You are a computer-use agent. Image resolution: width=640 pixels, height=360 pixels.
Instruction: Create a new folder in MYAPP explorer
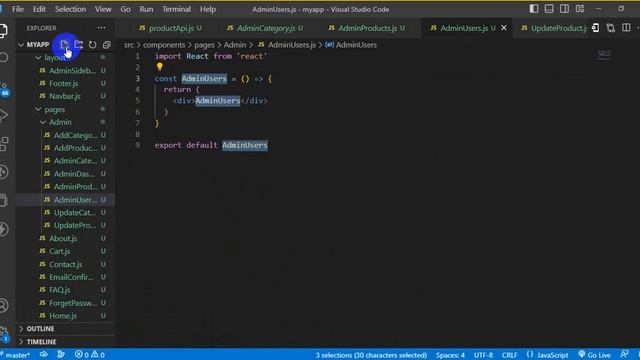click(78, 44)
